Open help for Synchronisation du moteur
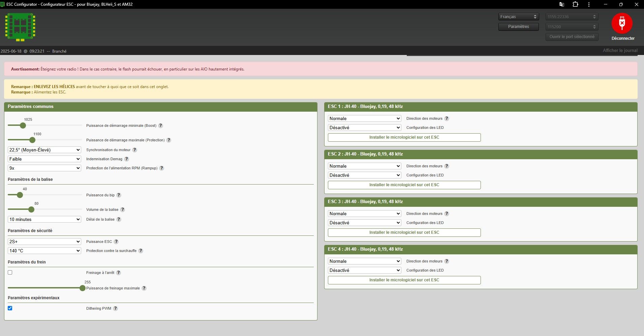This screenshot has width=644, height=336. pyautogui.click(x=135, y=150)
